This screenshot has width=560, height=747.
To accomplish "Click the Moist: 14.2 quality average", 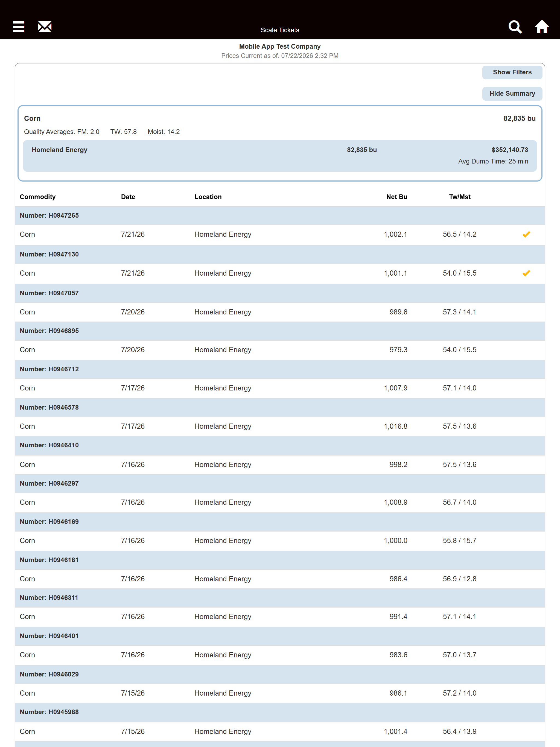I will 164,132.
